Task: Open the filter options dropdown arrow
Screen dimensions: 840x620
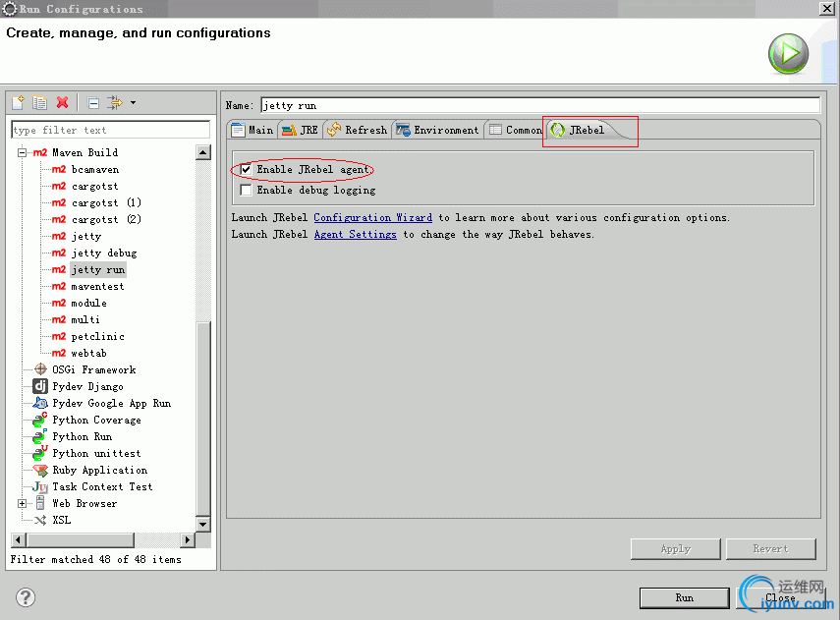Action: click(x=133, y=102)
